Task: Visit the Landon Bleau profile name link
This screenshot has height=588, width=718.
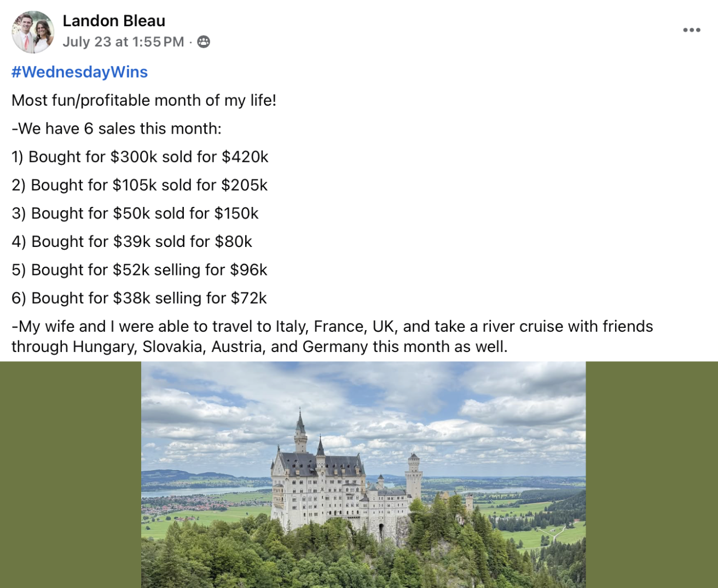Action: 114,21
